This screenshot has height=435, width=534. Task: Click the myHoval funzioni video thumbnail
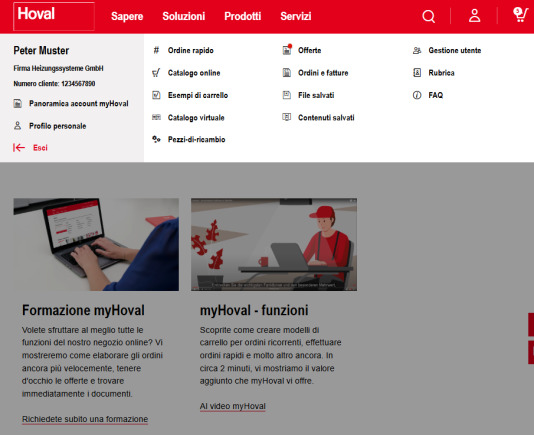274,244
